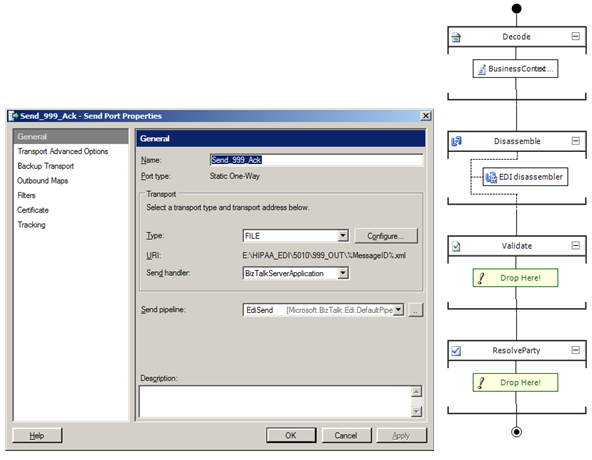Image resolution: width=592 pixels, height=460 pixels.
Task: Click the Disassemble stage header label
Action: [517, 141]
